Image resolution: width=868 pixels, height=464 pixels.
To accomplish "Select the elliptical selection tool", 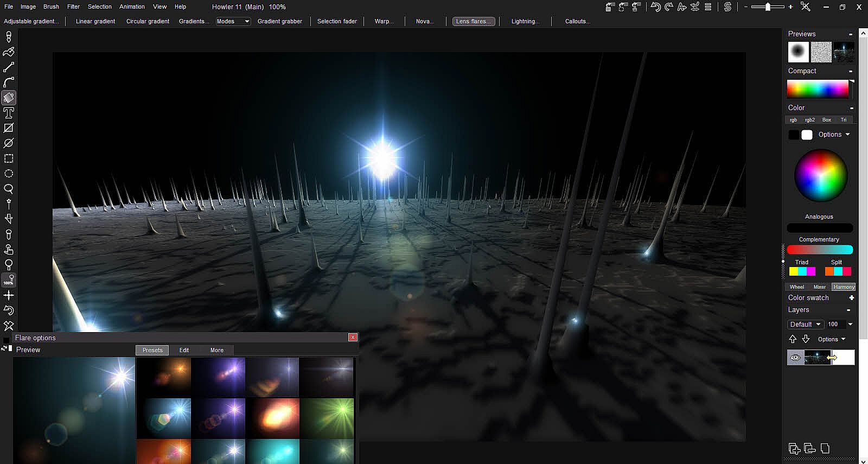I will click(x=9, y=174).
